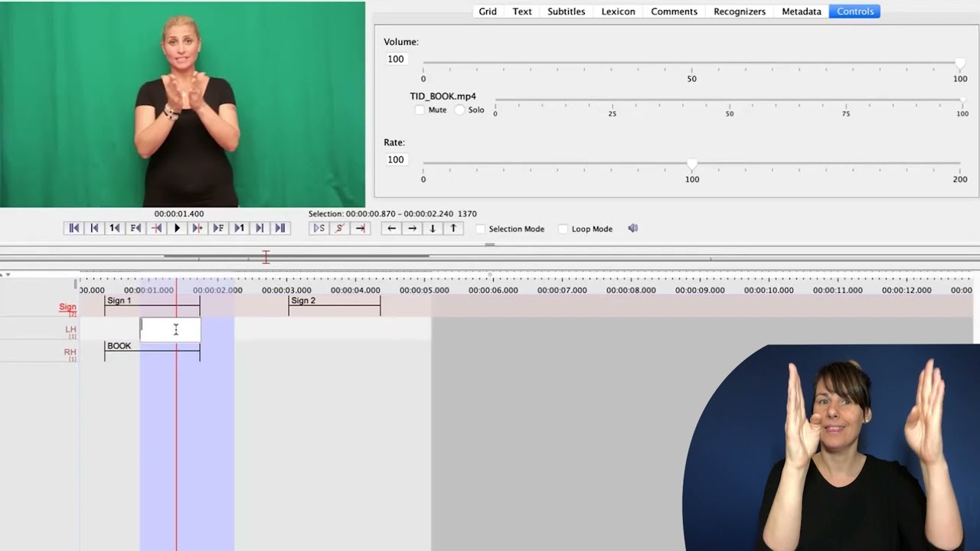Click the speaker icon beside Loop Mode
The height and width of the screenshot is (551, 980).
[x=633, y=228]
